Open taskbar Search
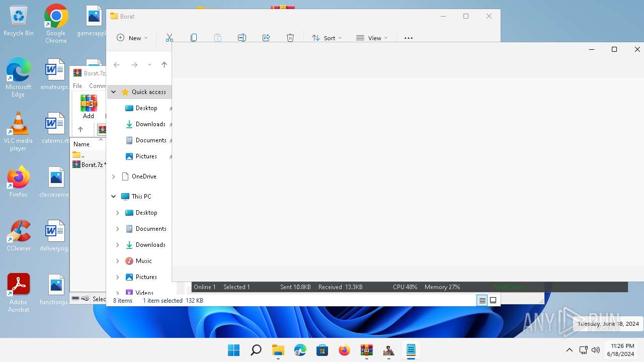This screenshot has width=644, height=362. coord(256,350)
